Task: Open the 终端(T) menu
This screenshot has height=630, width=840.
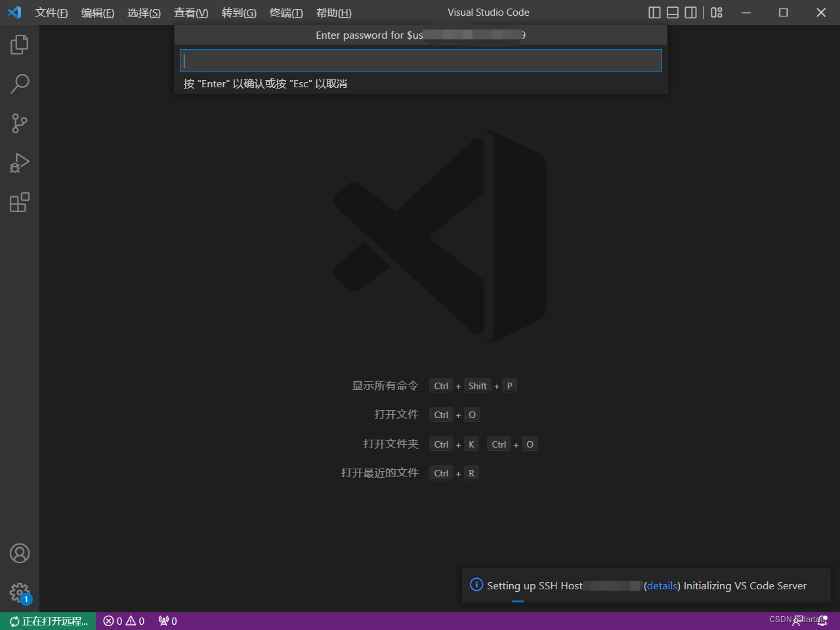Action: click(x=286, y=12)
